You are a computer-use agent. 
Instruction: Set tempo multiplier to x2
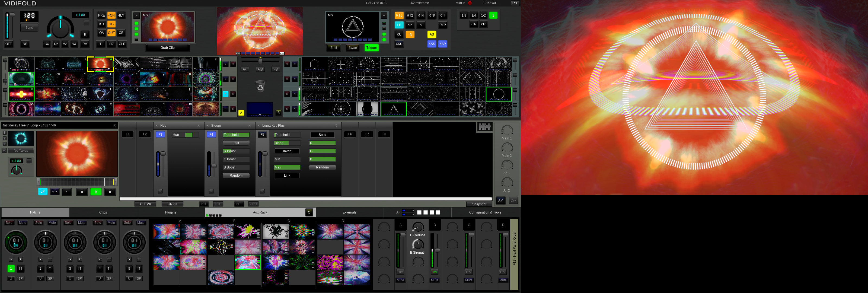[x=65, y=44]
